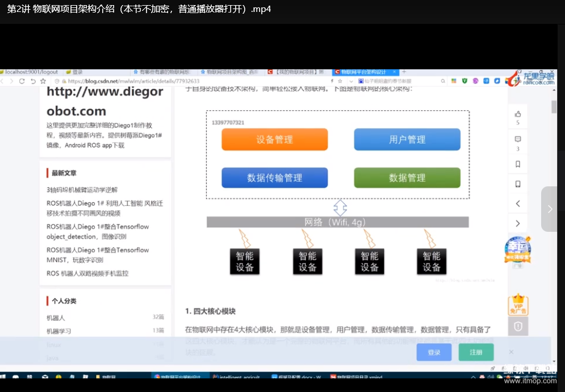Open article 3轴码垛机械臂运动学逆解

click(82, 190)
